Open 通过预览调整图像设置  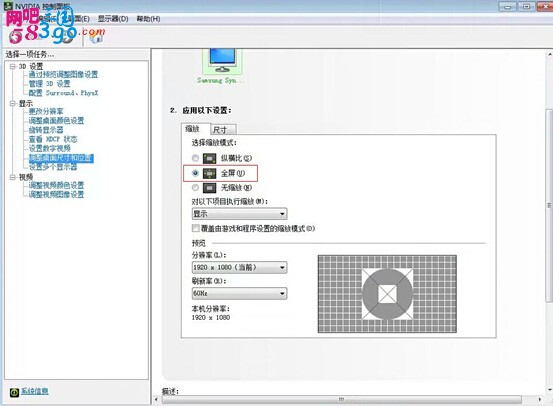(x=63, y=74)
